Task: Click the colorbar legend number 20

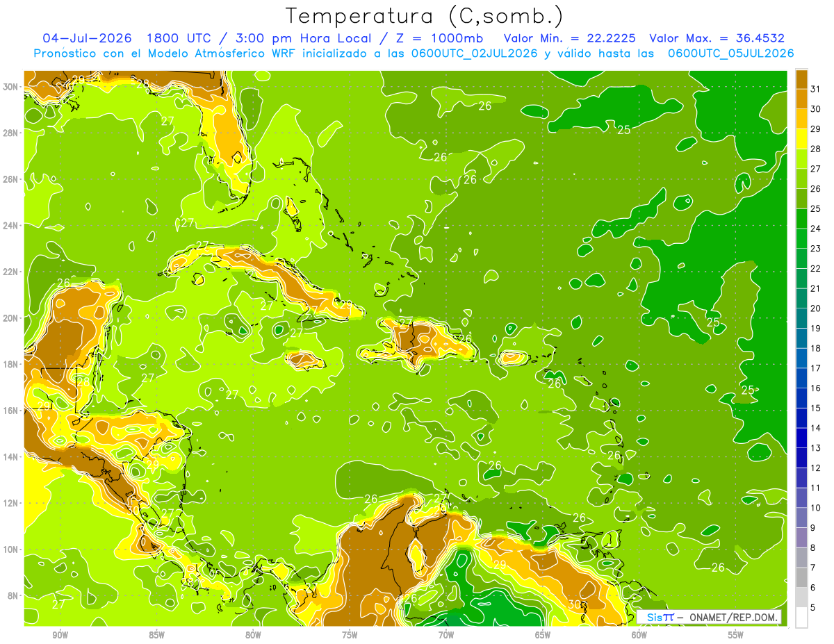Action: [x=815, y=308]
